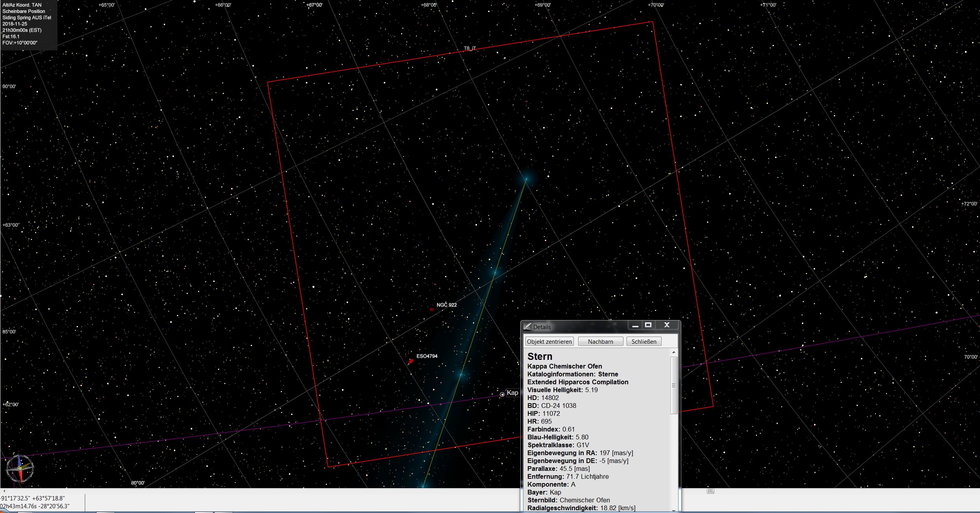Click the date '2018-11-25' in the info box
This screenshot has width=980, height=513.
15,24
